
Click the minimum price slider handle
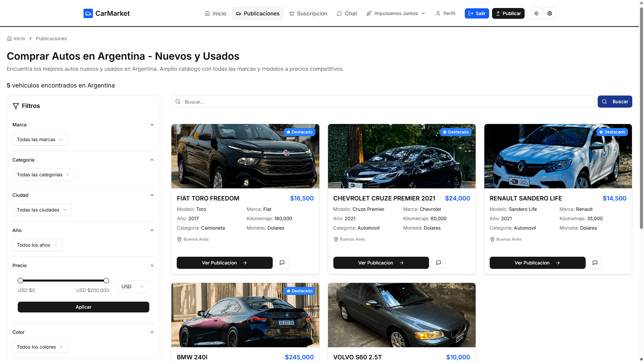20,281
